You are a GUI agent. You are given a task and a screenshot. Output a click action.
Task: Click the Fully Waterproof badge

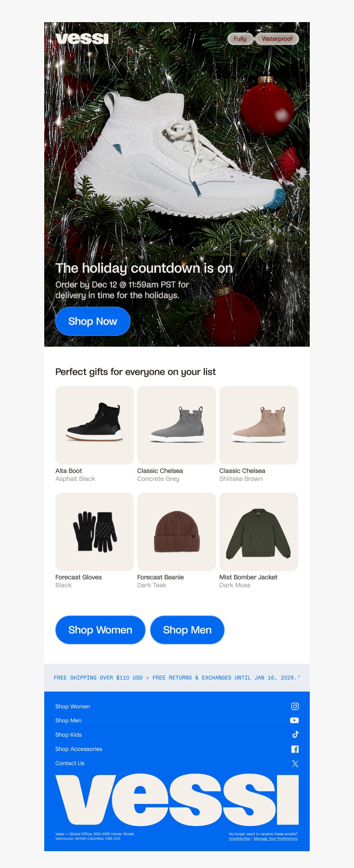click(x=264, y=39)
